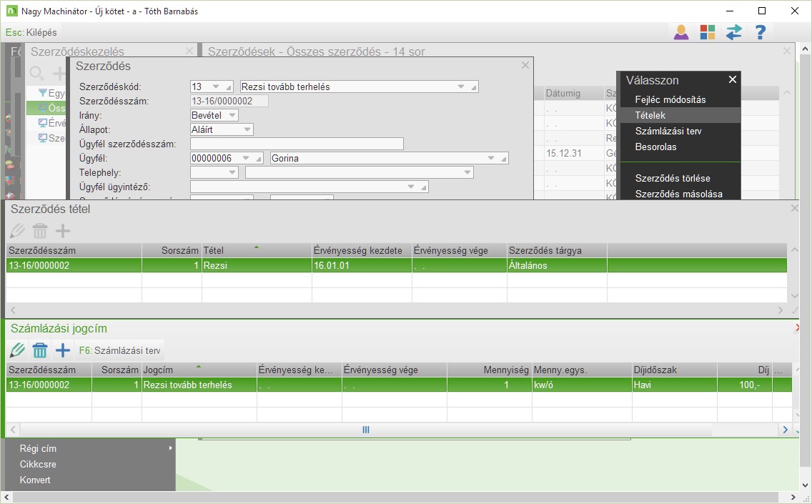Click the plus icon in Szerződés tétel toolbar
Screen dimensions: 812x504
point(63,231)
